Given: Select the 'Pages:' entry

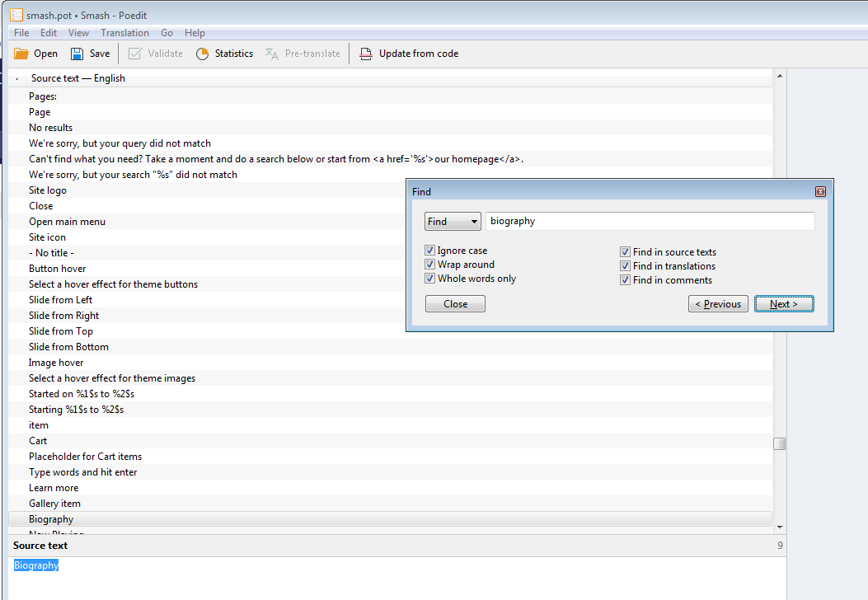Looking at the screenshot, I should 390,96.
